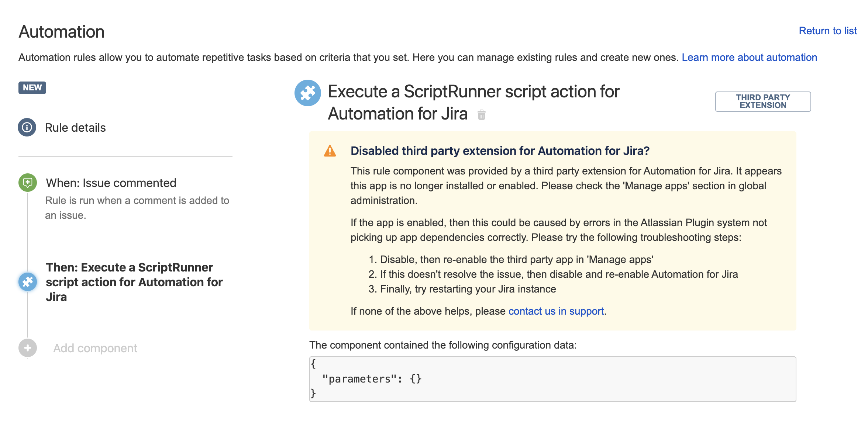The width and height of the screenshot is (868, 436).
Task: Click the Rule details info icon
Action: click(x=27, y=127)
